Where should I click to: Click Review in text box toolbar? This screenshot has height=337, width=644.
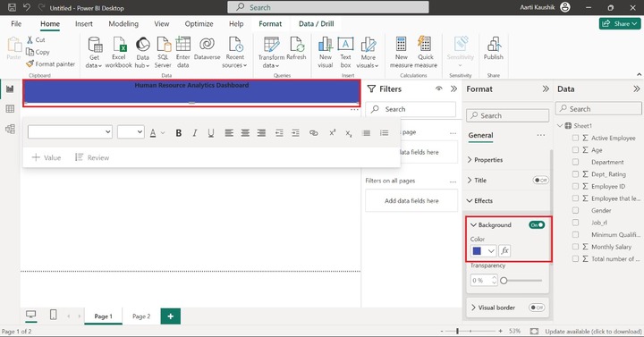92,157
